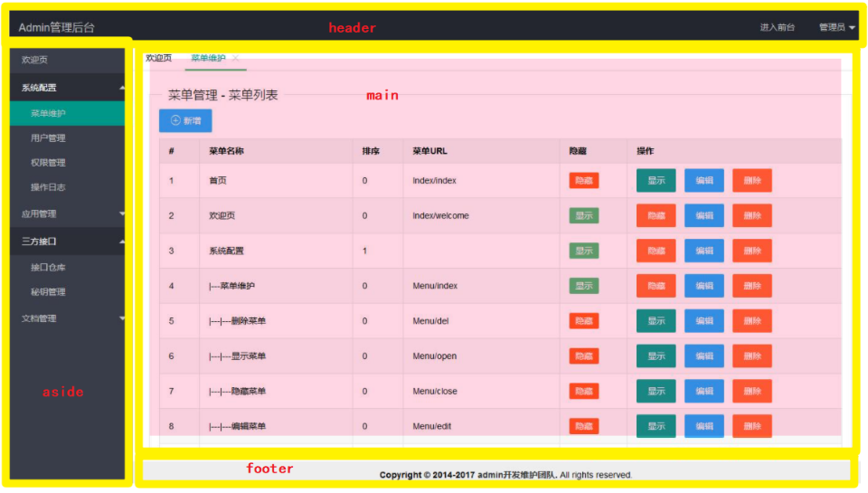The height and width of the screenshot is (493, 868).
Task: Click green 显示 status badge in 系统配置 row
Action: point(584,251)
